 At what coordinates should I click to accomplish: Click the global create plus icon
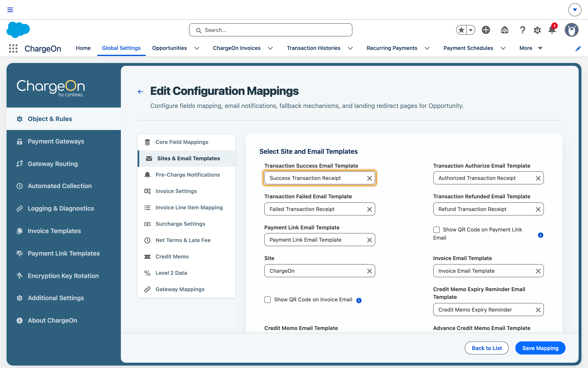tap(486, 30)
